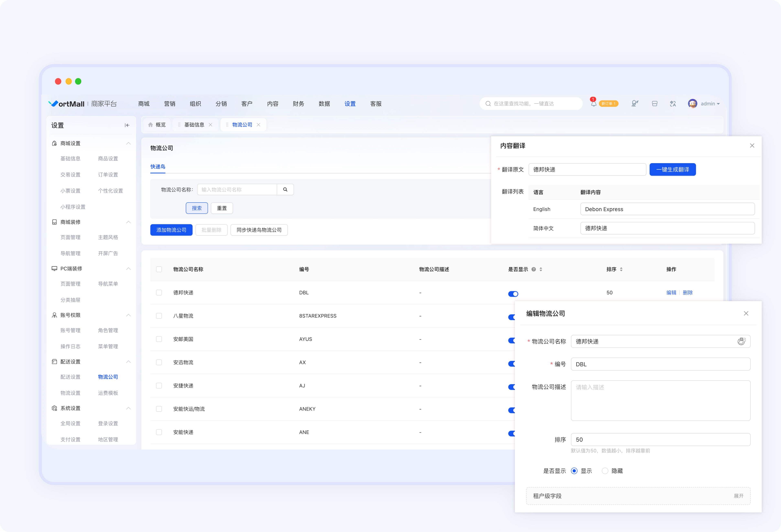Check the 安迅物流 row checkbox
The image size is (781, 532).
[159, 362]
